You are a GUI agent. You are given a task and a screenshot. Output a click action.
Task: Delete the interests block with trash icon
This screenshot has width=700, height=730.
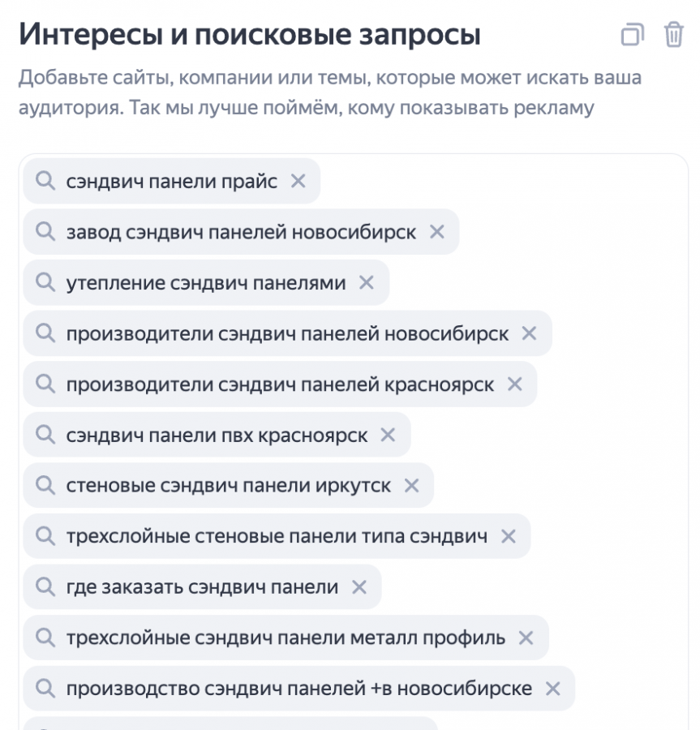[673, 35]
